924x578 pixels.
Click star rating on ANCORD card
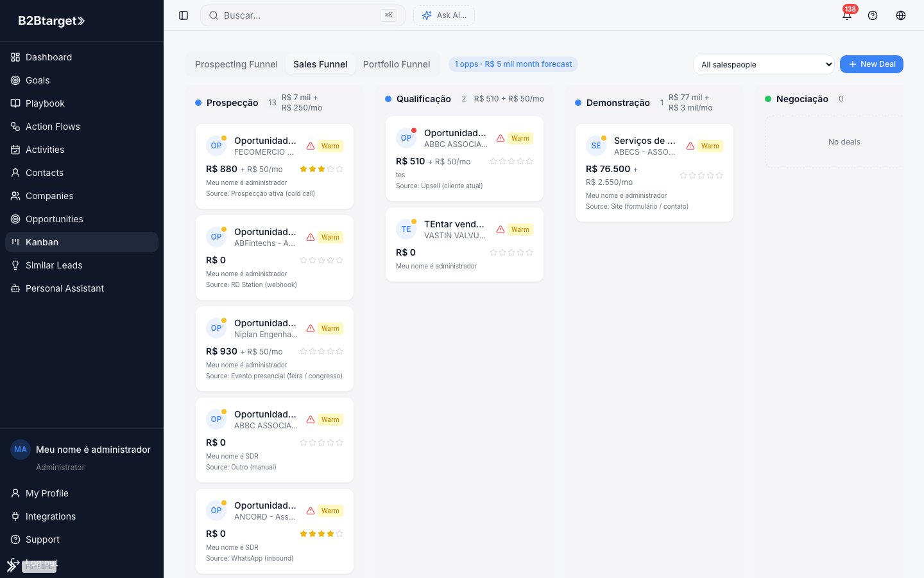pyautogui.click(x=321, y=534)
